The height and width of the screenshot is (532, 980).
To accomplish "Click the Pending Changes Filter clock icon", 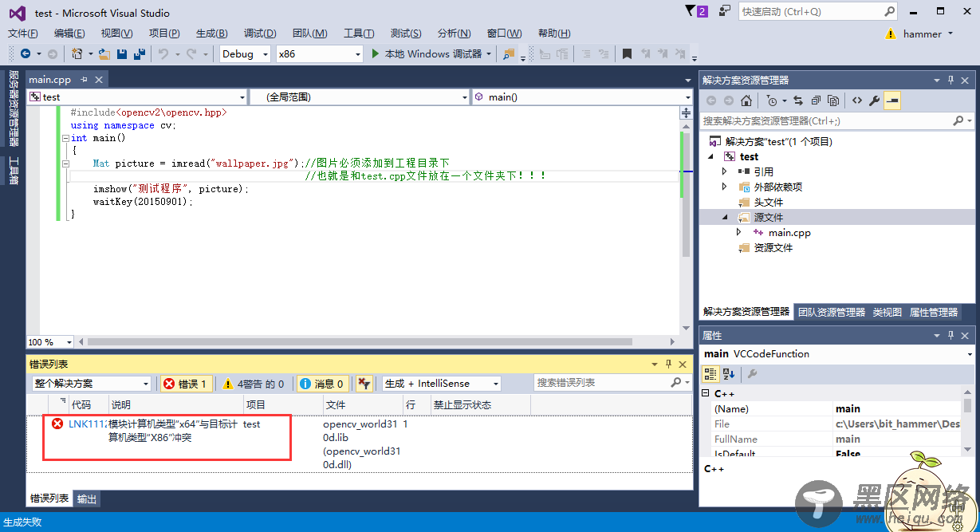I will click(771, 100).
